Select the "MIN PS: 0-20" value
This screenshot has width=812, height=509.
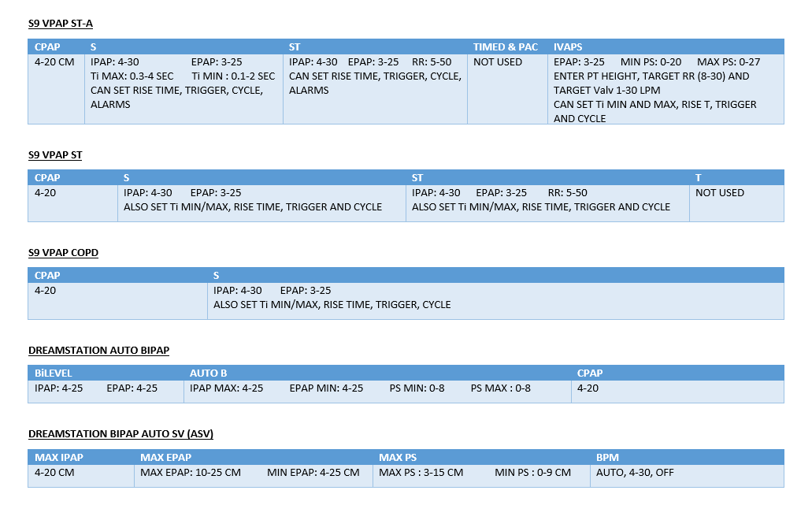click(x=651, y=62)
